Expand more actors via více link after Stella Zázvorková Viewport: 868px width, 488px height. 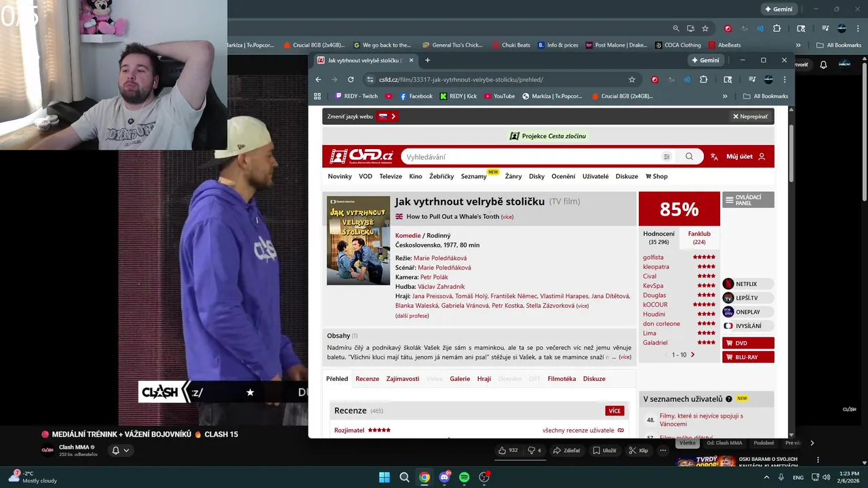coord(583,306)
